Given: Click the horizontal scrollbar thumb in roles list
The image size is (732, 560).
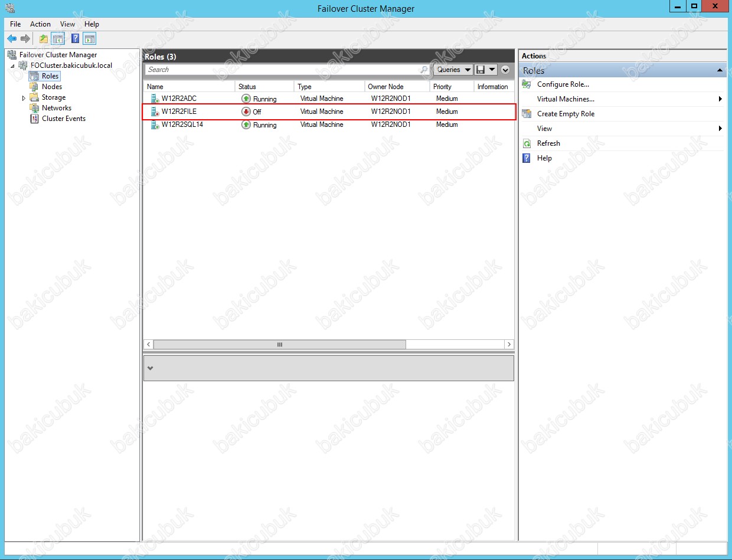Looking at the screenshot, I should pos(279,344).
